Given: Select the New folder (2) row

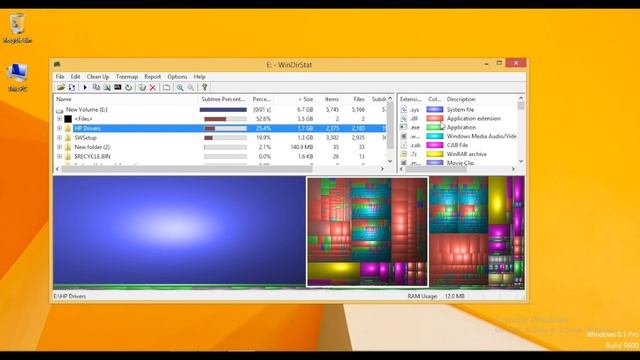Looking at the screenshot, I should click(220, 147).
